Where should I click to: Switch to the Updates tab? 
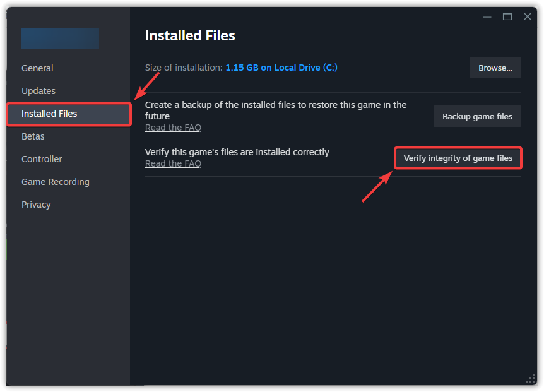tap(38, 91)
